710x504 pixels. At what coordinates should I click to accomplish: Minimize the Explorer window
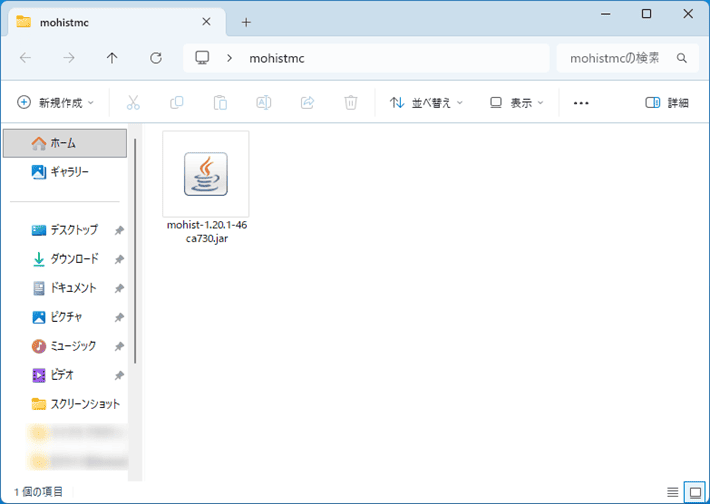point(605,14)
